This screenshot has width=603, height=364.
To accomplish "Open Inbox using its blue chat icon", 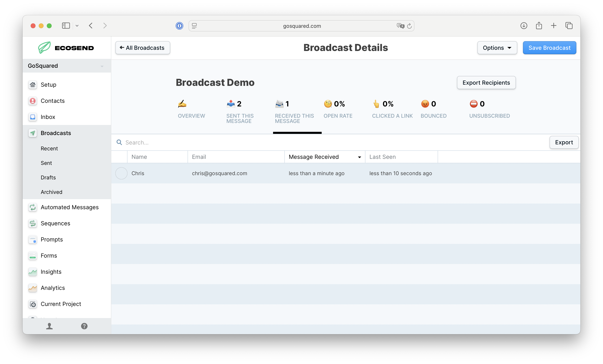I will [33, 117].
